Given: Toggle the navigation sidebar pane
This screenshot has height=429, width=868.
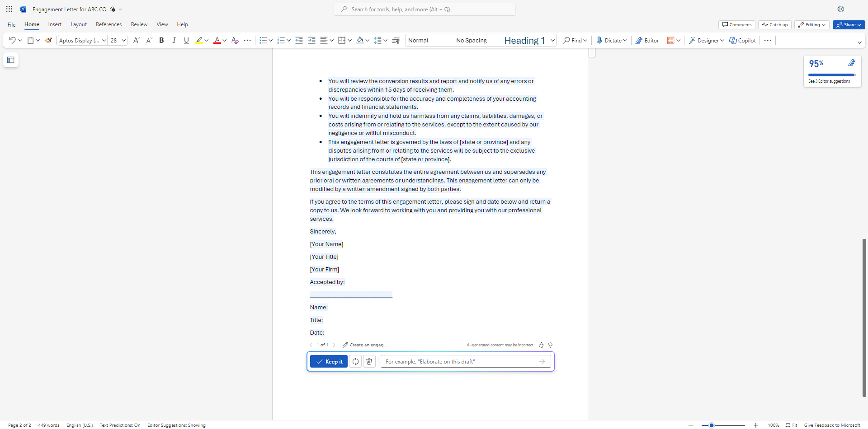Looking at the screenshot, I should [10, 60].
